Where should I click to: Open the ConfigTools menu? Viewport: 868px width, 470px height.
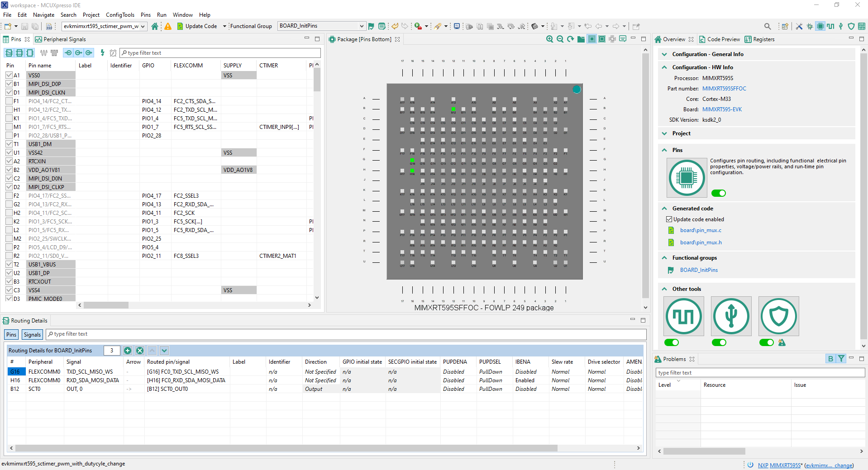120,15
